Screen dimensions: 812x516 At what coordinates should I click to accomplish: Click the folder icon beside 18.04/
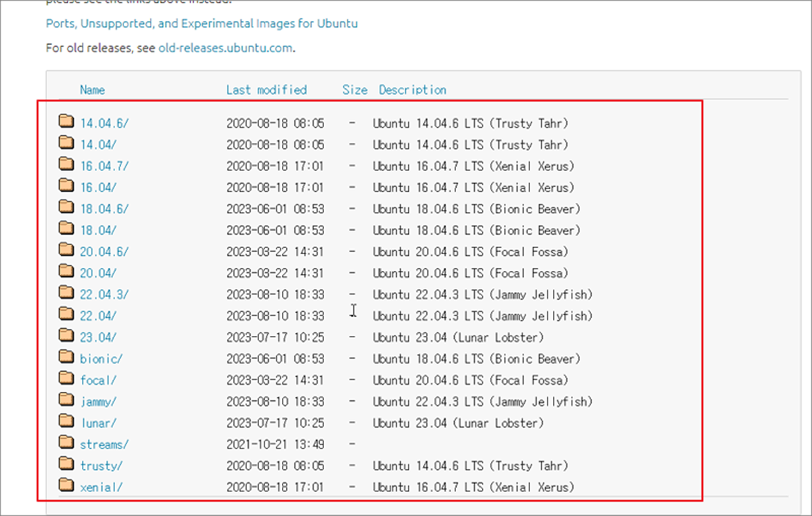click(66, 228)
